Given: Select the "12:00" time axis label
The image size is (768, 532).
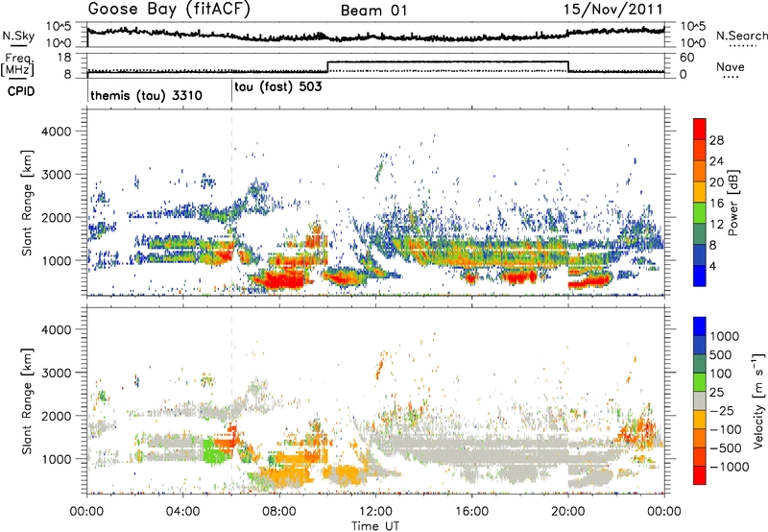Looking at the screenshot, I should tap(375, 512).
